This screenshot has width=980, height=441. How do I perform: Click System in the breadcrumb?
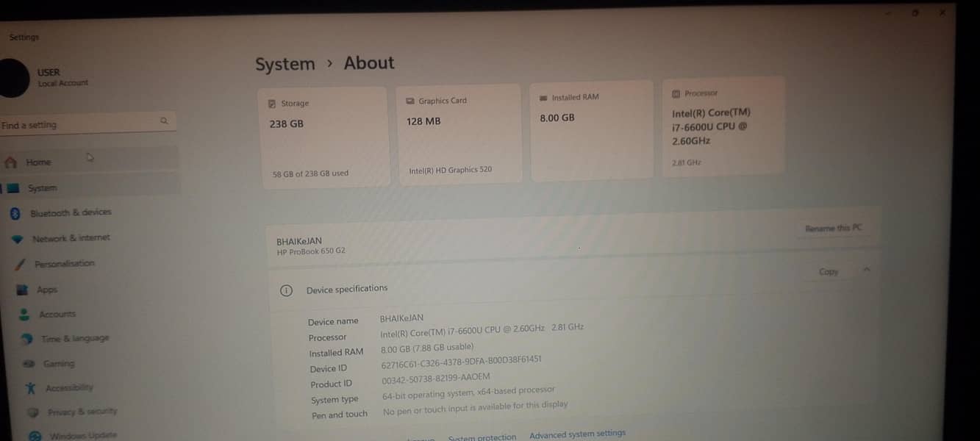click(285, 65)
